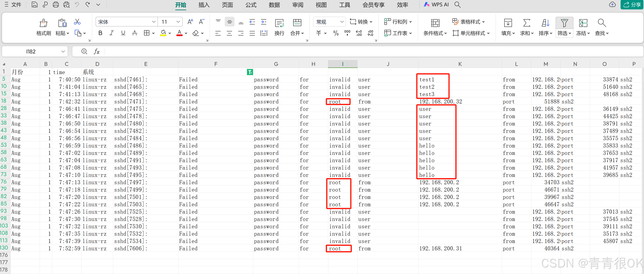Toggle Italic formatting

[x=111, y=33]
